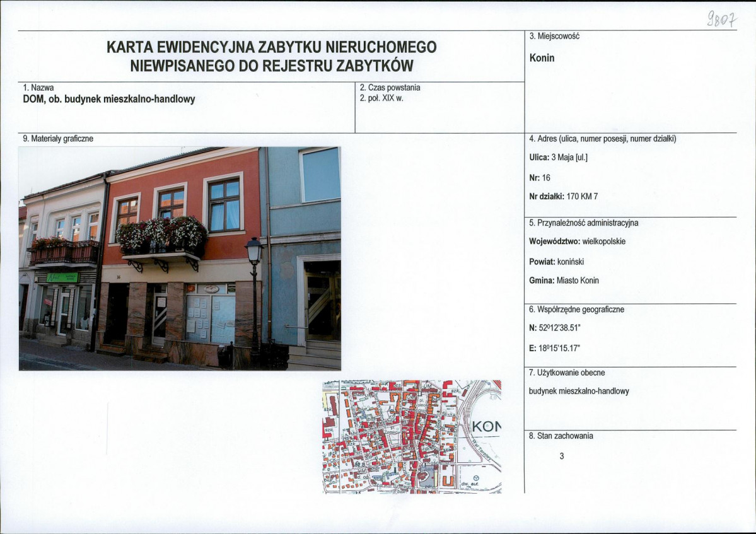Select the document title heading

[x=272, y=56]
